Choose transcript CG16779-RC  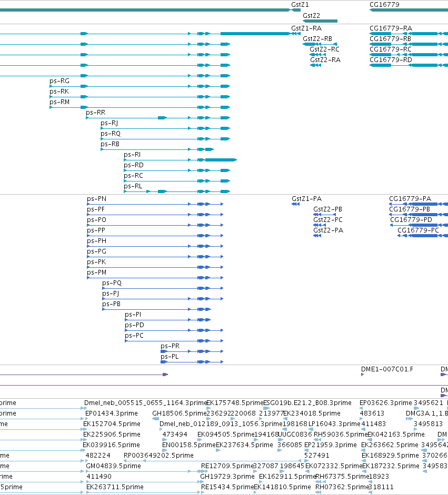(x=391, y=49)
